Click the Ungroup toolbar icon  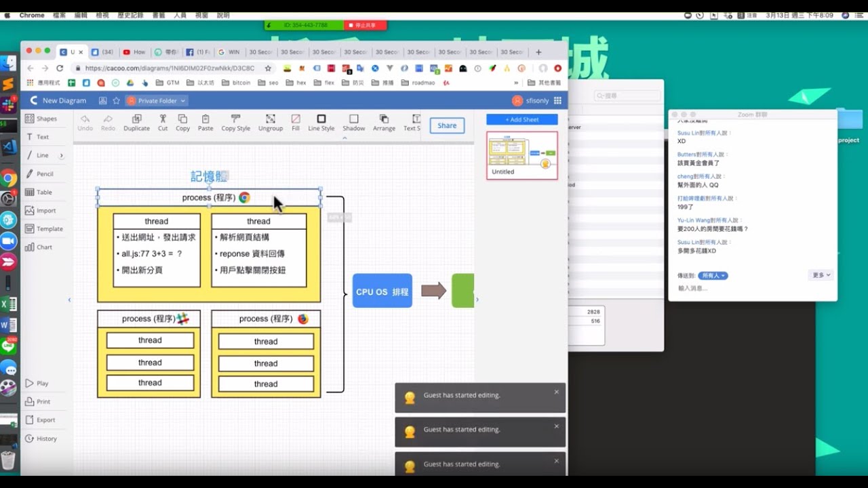coord(271,123)
